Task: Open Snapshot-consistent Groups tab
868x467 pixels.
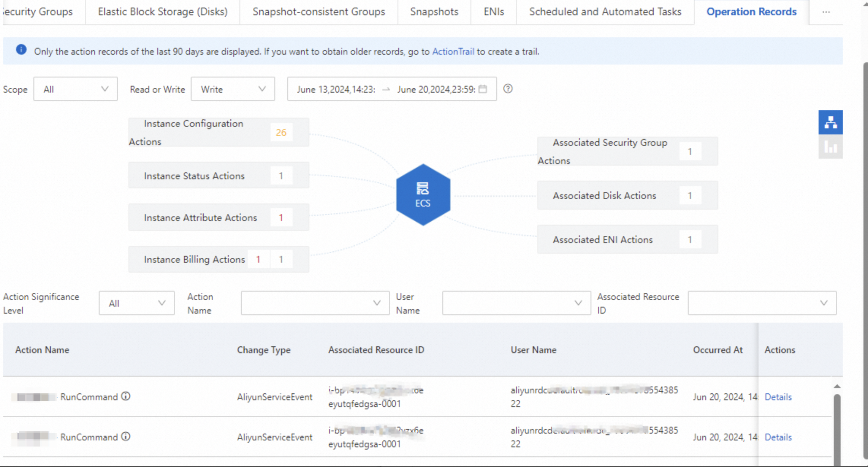Action: click(319, 12)
